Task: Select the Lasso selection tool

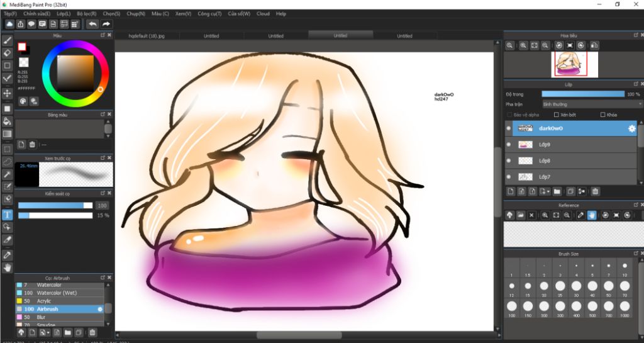Action: click(x=7, y=162)
